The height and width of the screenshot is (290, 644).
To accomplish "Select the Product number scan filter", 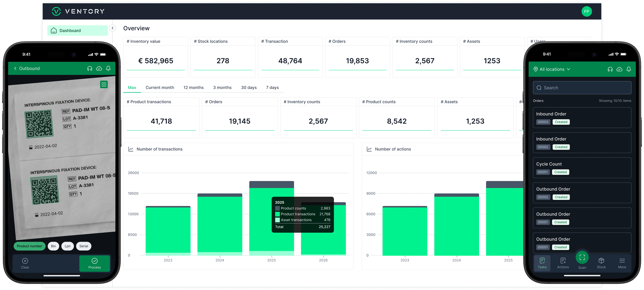I will pyautogui.click(x=29, y=246).
